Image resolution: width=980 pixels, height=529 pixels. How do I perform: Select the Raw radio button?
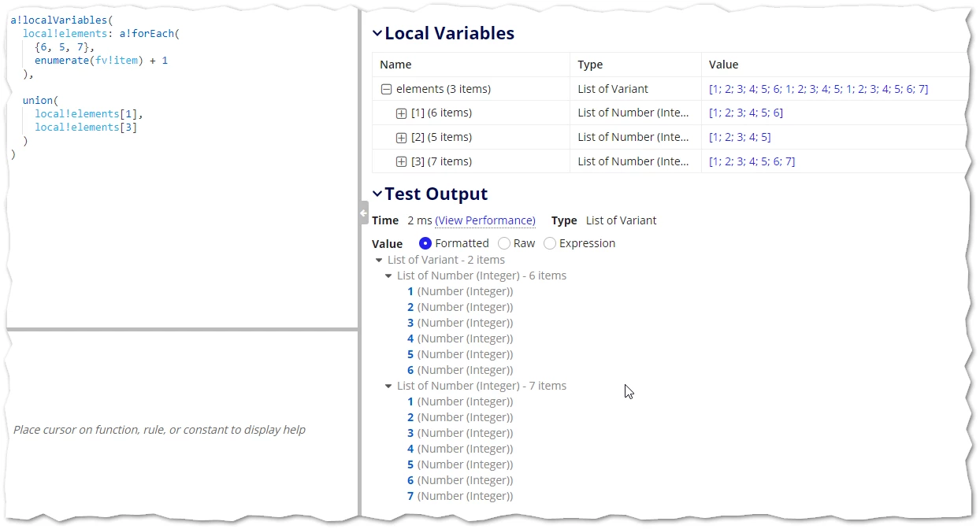tap(504, 243)
